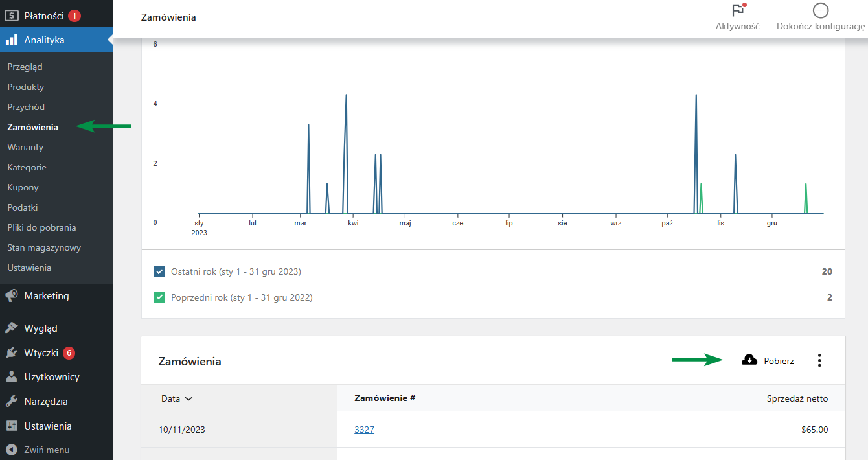
Task: Open Produkty analytics report
Action: point(26,87)
